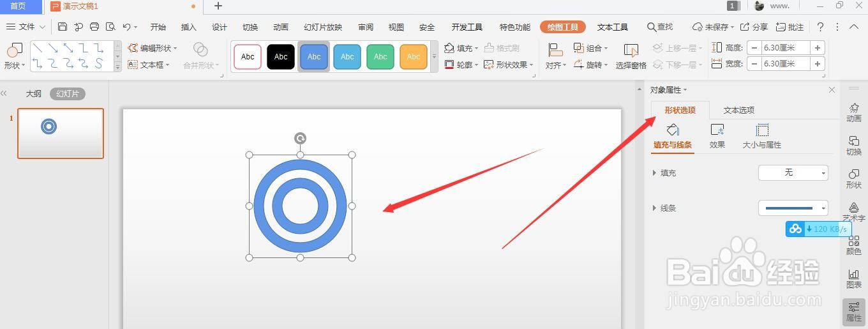The height and width of the screenshot is (329, 868).
Task: Open 动画 animation sidebar icon
Action: click(854, 111)
